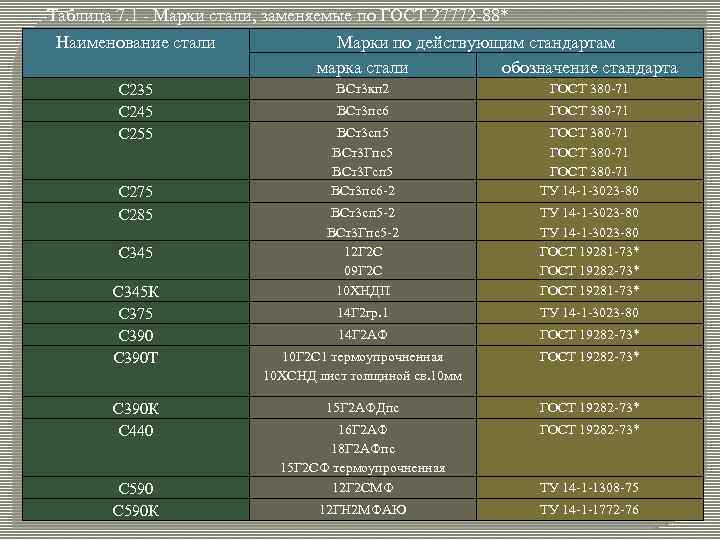Screen dimensions: 720x540
Task: Select the 'С345К' steel name cell
Action: [x=135, y=292]
